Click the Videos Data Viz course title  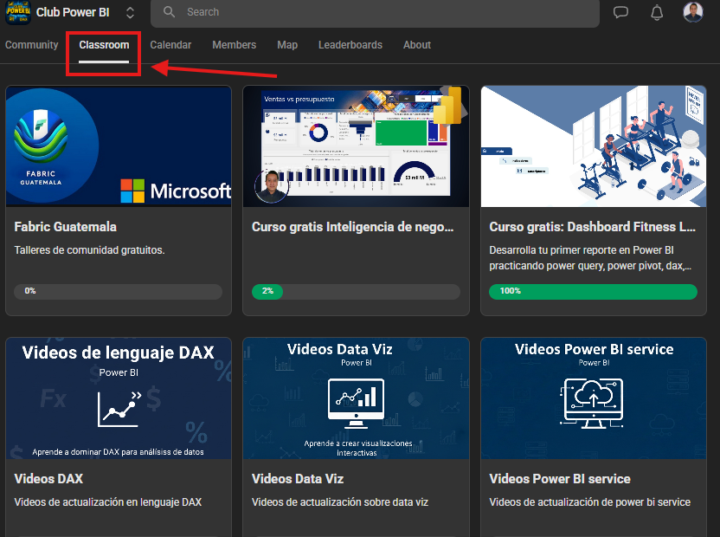pyautogui.click(x=298, y=479)
